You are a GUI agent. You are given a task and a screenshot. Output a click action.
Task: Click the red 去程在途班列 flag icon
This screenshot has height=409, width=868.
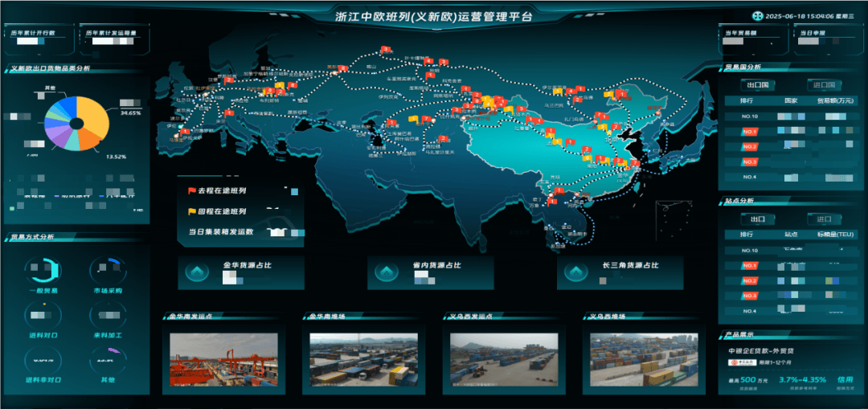191,191
